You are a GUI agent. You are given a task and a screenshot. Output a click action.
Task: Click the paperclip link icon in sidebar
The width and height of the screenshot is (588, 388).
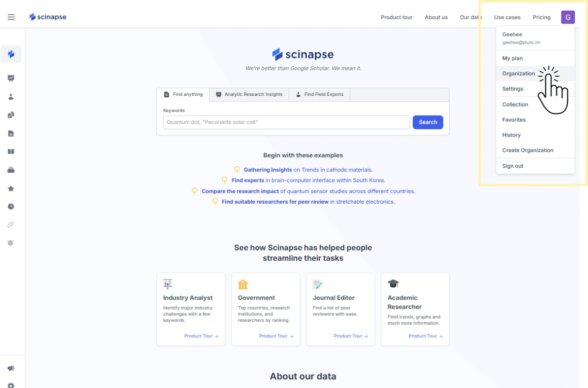pos(11,224)
